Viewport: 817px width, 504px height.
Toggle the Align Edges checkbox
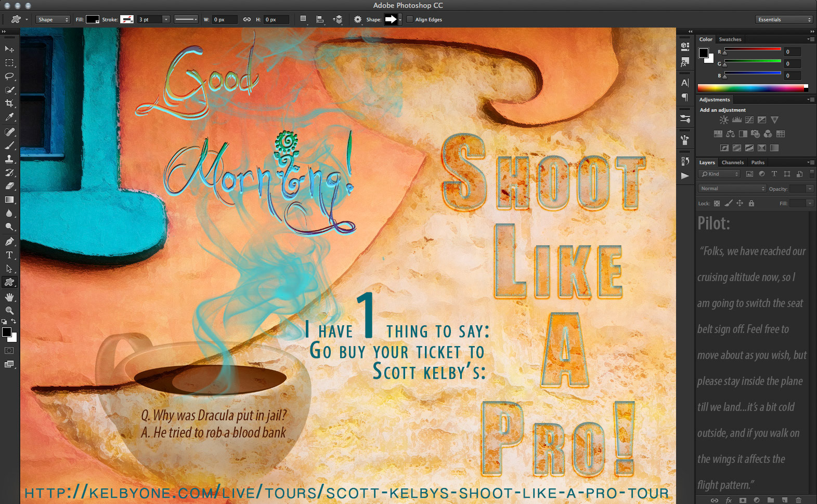click(x=410, y=20)
